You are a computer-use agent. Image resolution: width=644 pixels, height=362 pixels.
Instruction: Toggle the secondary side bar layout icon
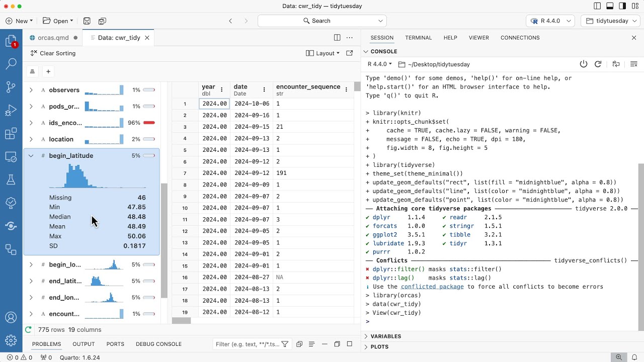tap(622, 6)
